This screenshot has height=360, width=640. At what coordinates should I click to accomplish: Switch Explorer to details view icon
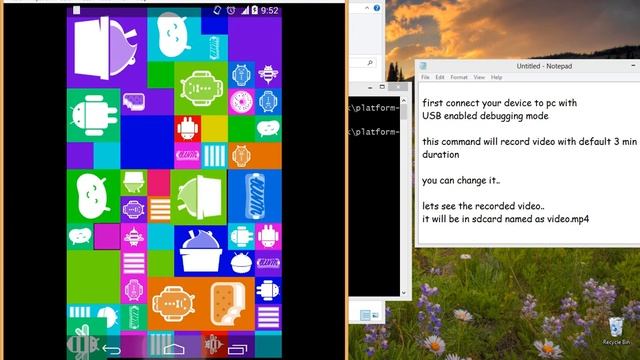point(365,315)
